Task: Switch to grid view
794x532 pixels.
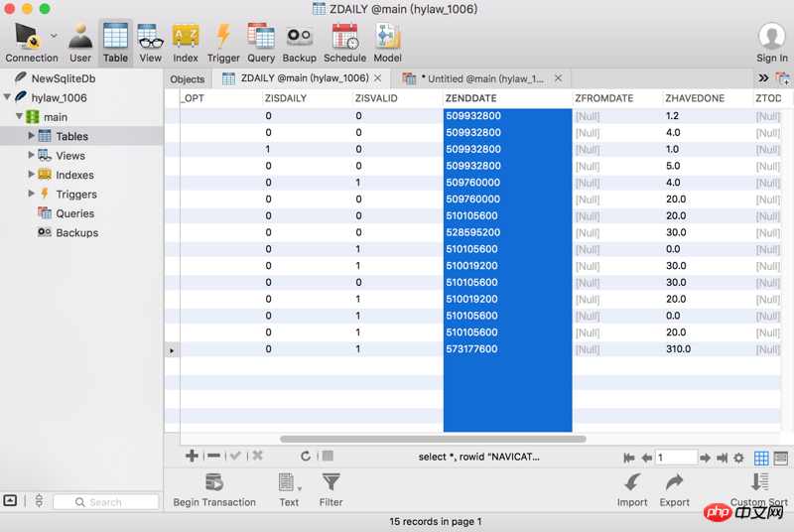Action: click(x=761, y=459)
